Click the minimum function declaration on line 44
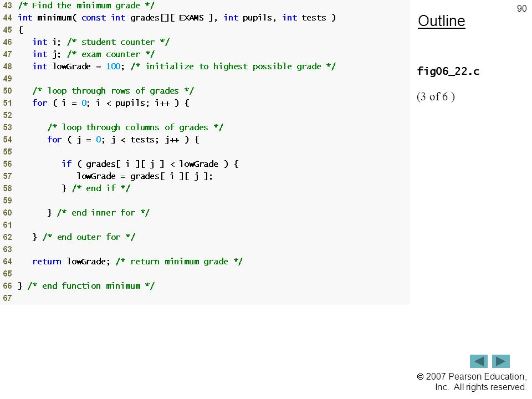 coord(177,18)
